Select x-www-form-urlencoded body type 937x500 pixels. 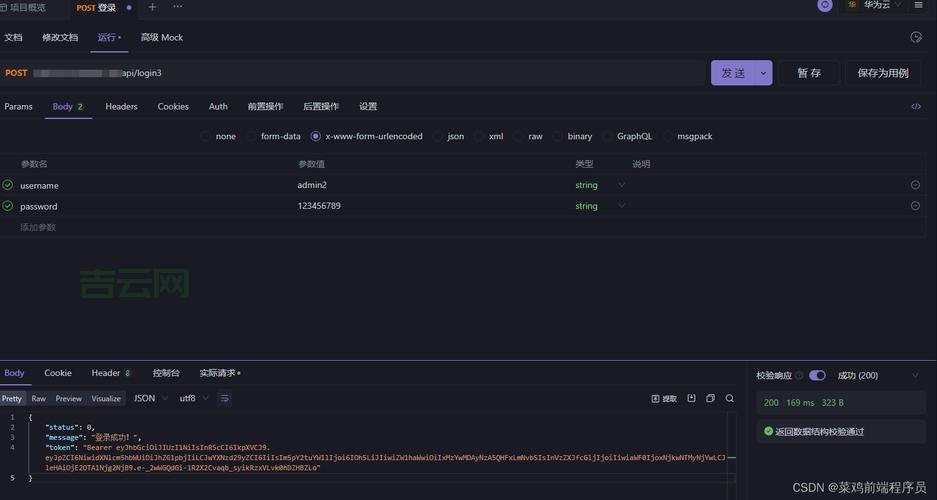(x=367, y=136)
